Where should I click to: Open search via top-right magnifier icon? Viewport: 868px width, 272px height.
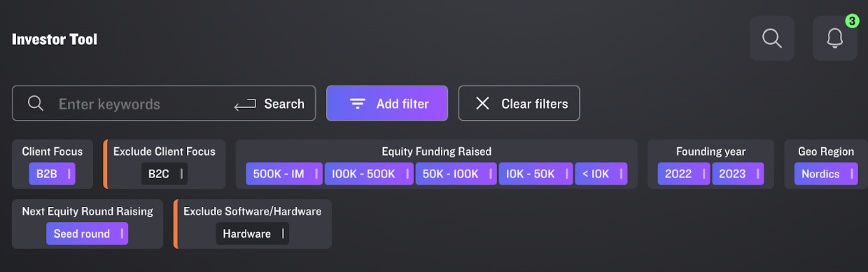click(x=772, y=38)
